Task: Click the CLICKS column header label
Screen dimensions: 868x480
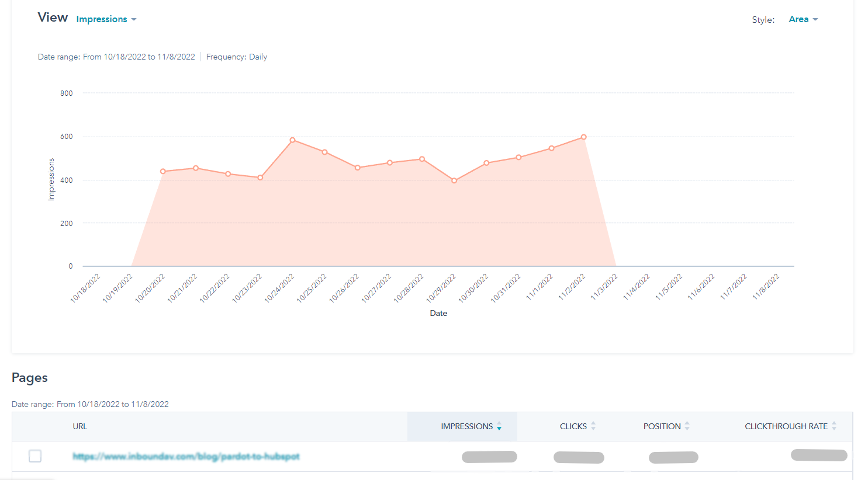Action: pos(573,426)
